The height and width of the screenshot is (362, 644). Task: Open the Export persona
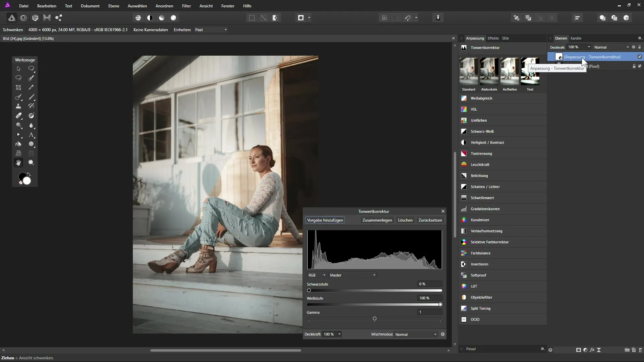(x=59, y=18)
